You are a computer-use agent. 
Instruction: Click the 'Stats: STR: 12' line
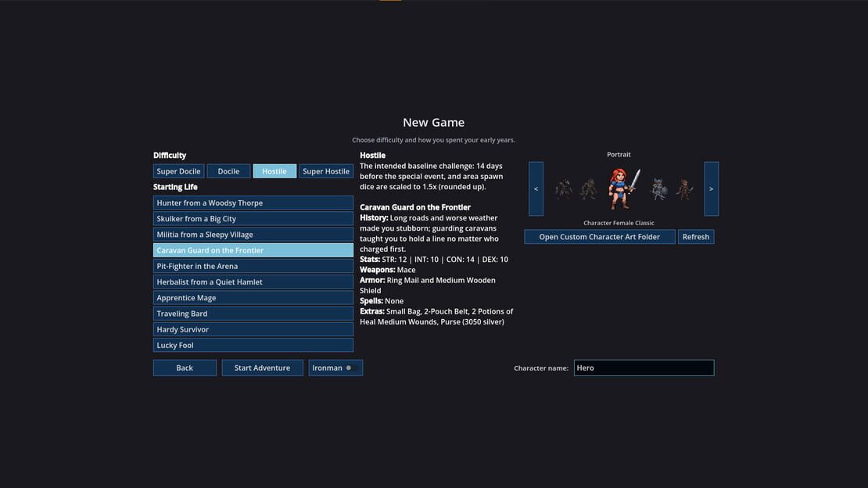click(x=434, y=259)
